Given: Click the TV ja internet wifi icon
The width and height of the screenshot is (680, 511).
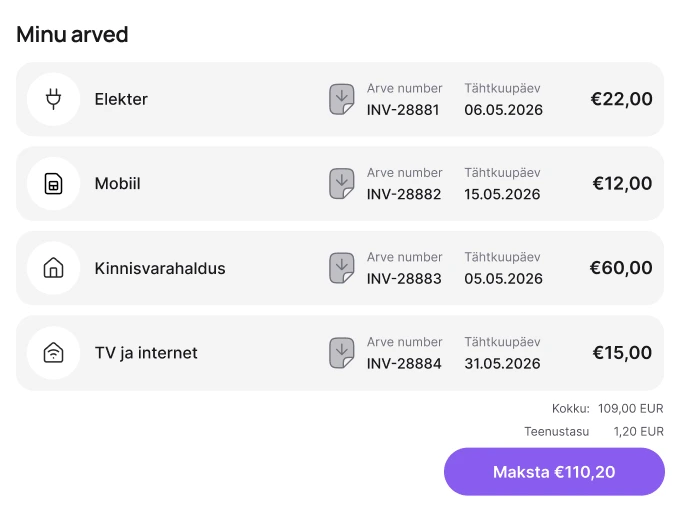Looking at the screenshot, I should click(x=53, y=353).
